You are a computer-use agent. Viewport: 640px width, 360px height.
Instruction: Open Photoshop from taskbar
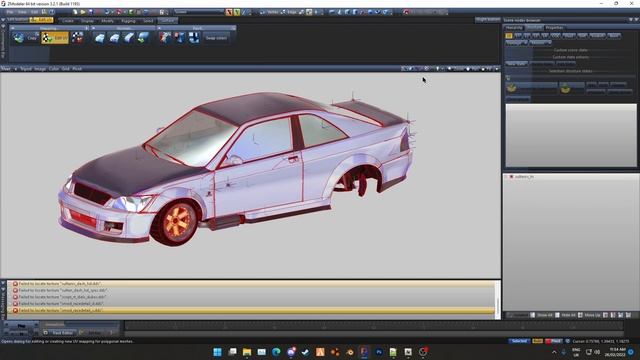(379, 352)
